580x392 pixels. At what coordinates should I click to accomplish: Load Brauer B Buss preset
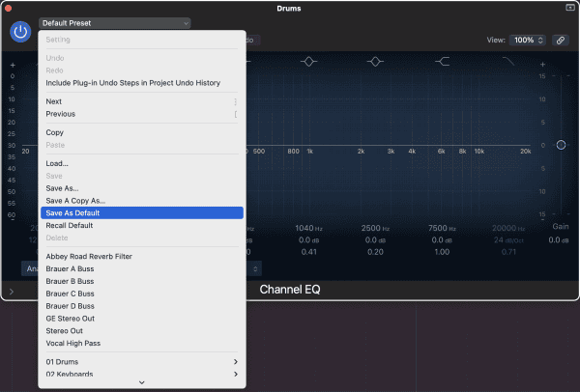click(x=142, y=281)
